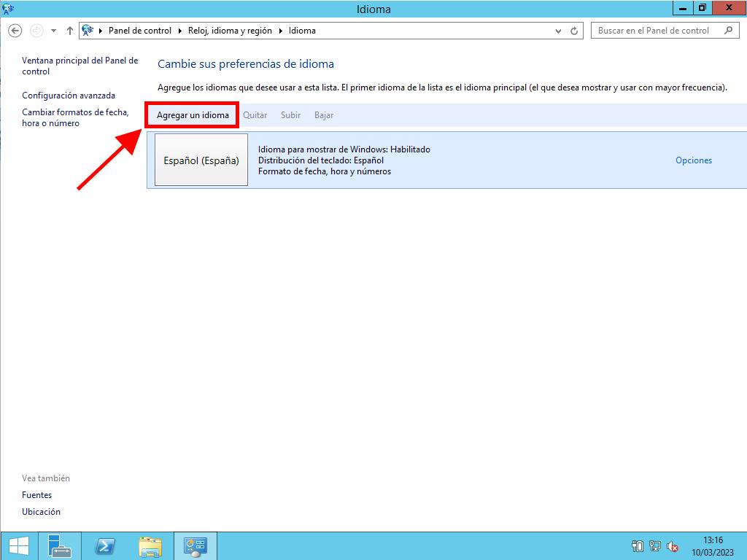Launch Server Manager from the taskbar
The height and width of the screenshot is (560, 747).
pyautogui.click(x=60, y=545)
